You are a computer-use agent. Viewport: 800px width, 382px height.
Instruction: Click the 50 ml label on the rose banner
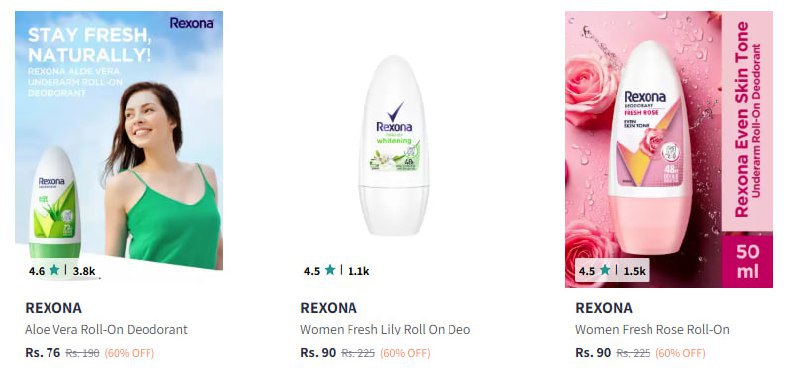pyautogui.click(x=747, y=262)
